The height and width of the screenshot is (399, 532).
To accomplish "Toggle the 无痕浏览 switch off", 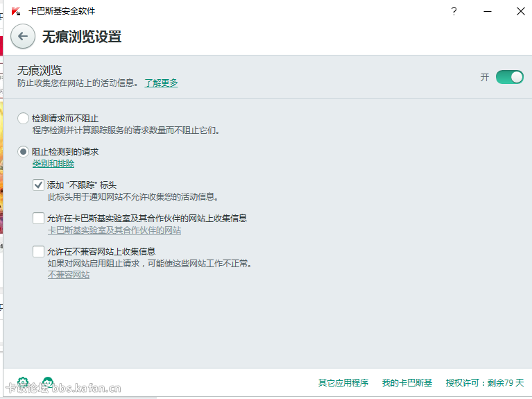I will (510, 77).
